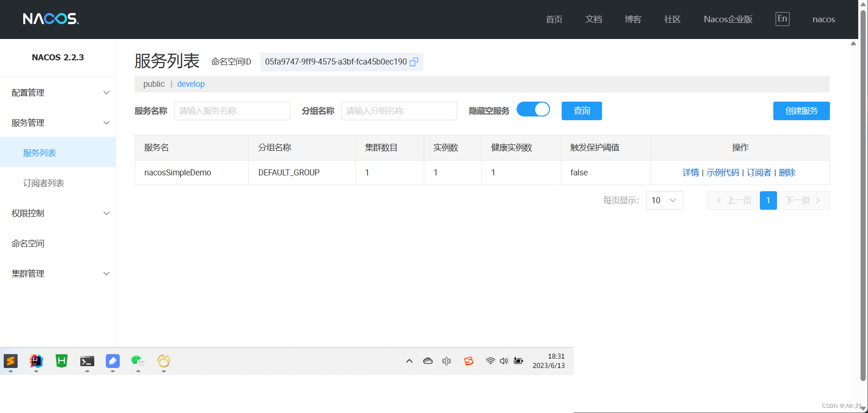Screen dimensions: 868x413
Task: Focus the 服务名称 input field
Action: pyautogui.click(x=232, y=111)
